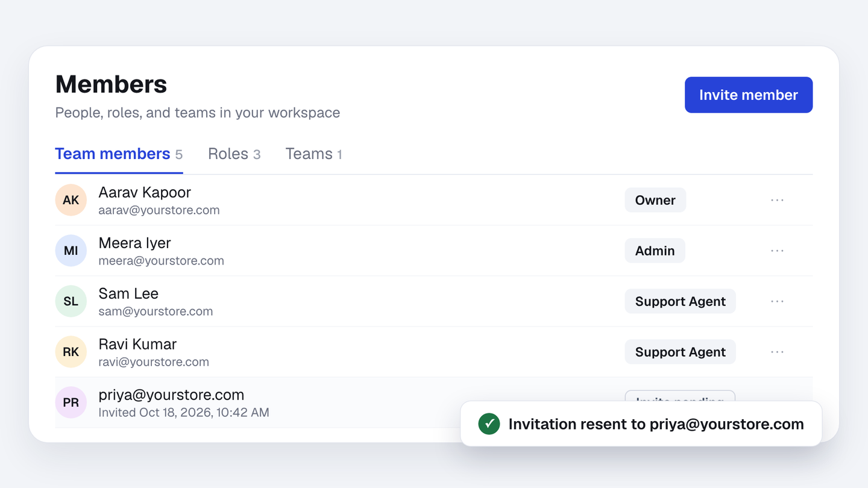
Task: Open the Owner role badge
Action: tap(655, 200)
